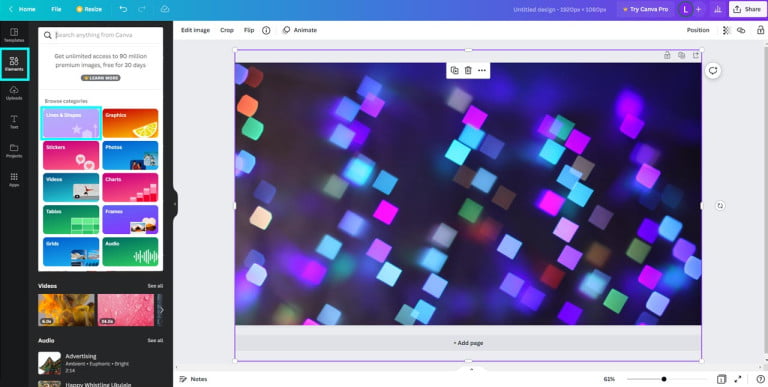This screenshot has width=768, height=387.
Task: Click the cloud save status icon
Action: tap(165, 9)
